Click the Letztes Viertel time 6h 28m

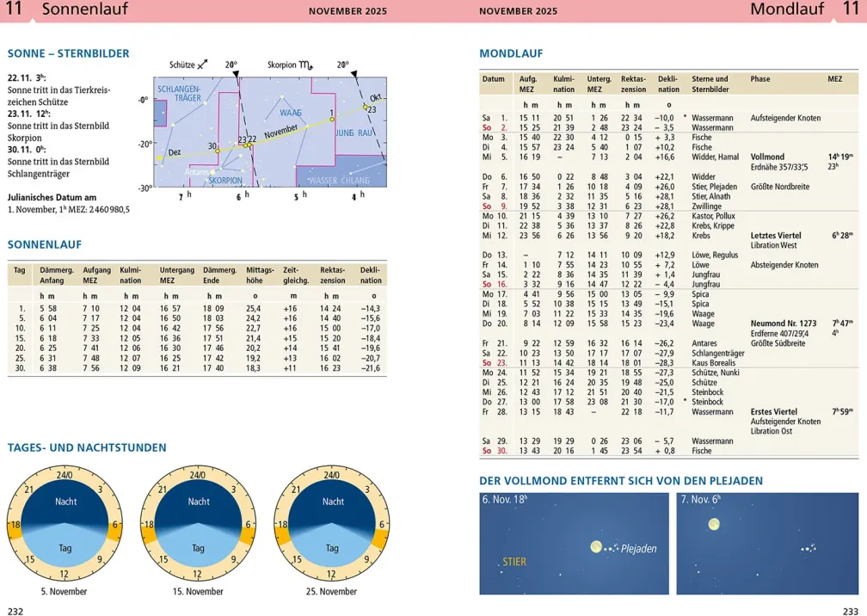pos(843,236)
